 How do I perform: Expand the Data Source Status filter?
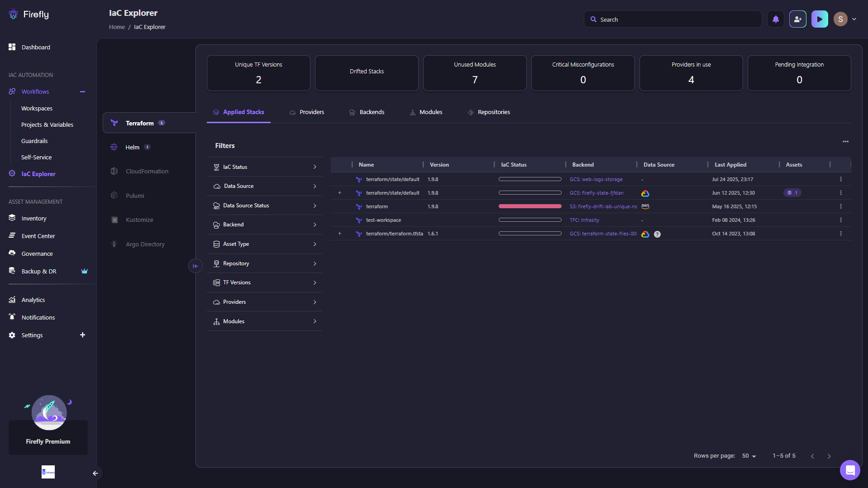tap(265, 206)
